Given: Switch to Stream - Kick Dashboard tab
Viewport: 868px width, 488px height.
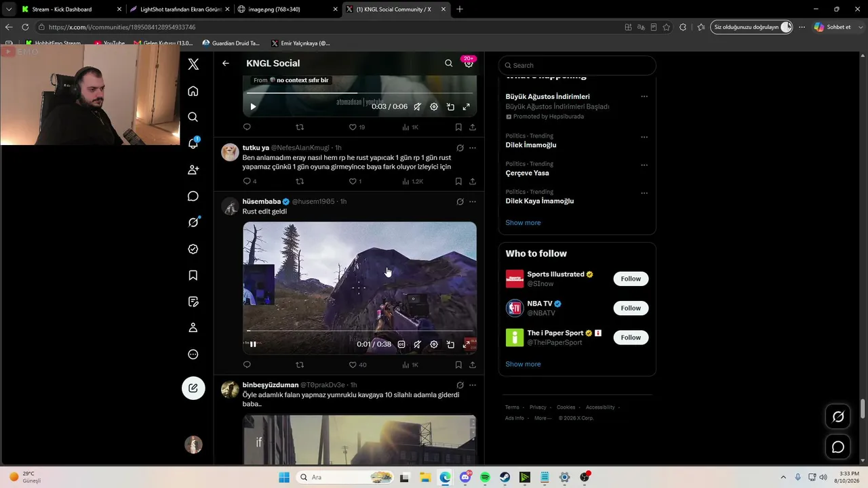Looking at the screenshot, I should [x=71, y=9].
